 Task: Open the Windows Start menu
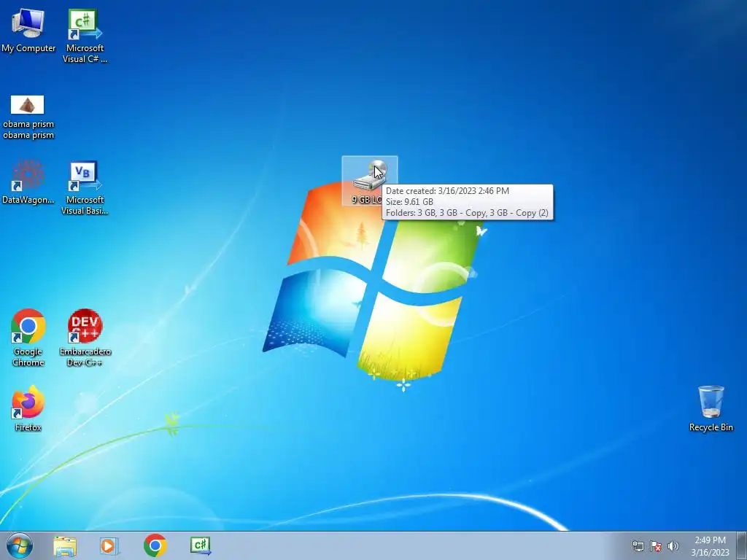[x=20, y=545]
